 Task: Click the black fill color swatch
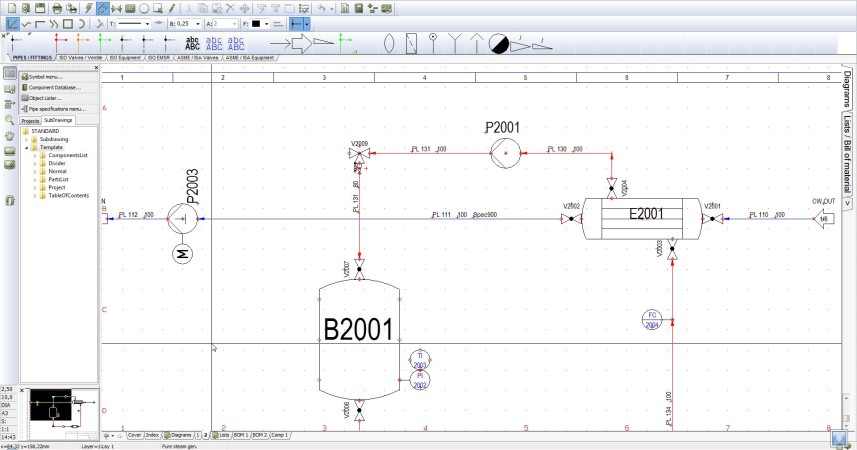(x=256, y=24)
